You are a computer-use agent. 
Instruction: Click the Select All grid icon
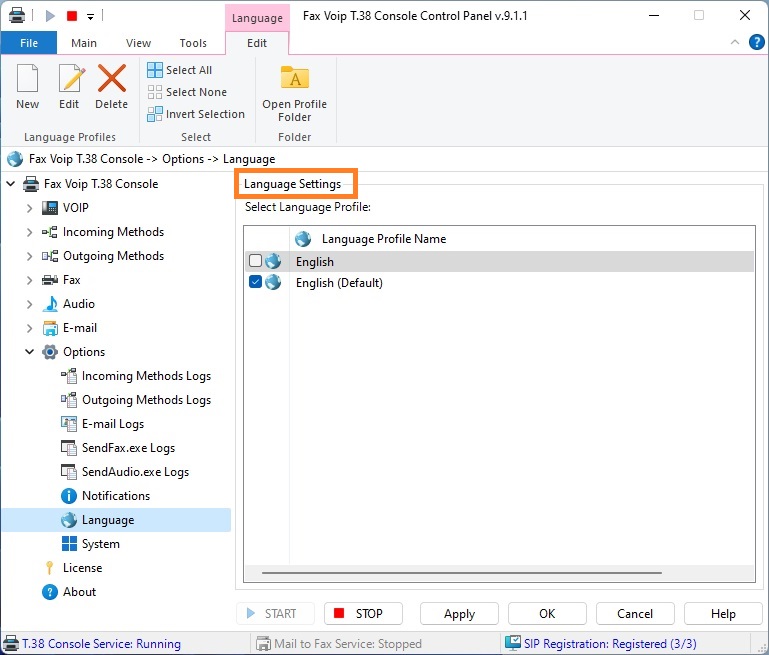coord(154,70)
